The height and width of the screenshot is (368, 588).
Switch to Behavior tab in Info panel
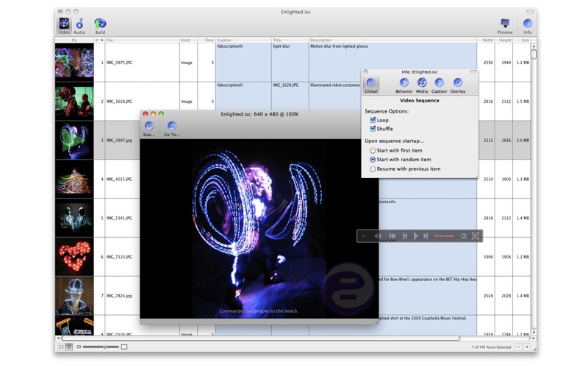(x=404, y=85)
